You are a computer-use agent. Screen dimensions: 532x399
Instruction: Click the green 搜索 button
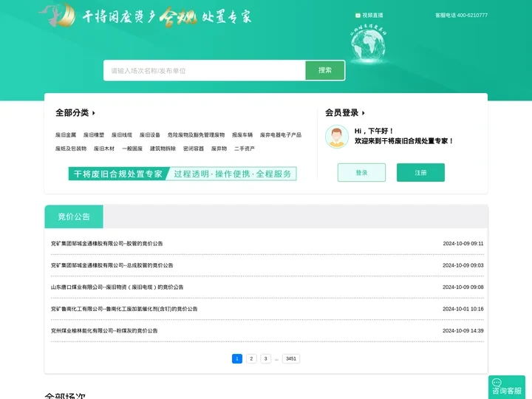click(x=325, y=71)
